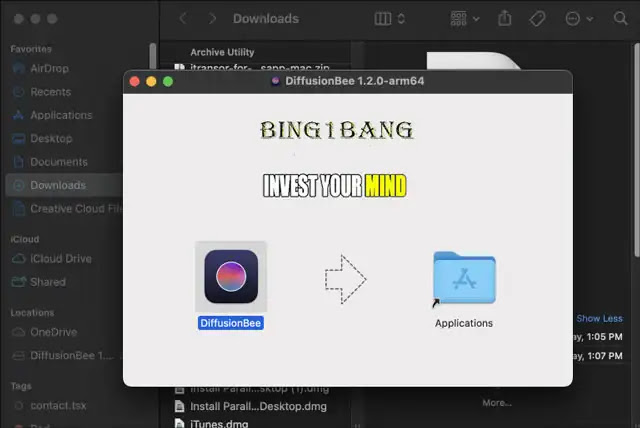The width and height of the screenshot is (640, 428).
Task: Switch Finder to column view
Action: [382, 18]
